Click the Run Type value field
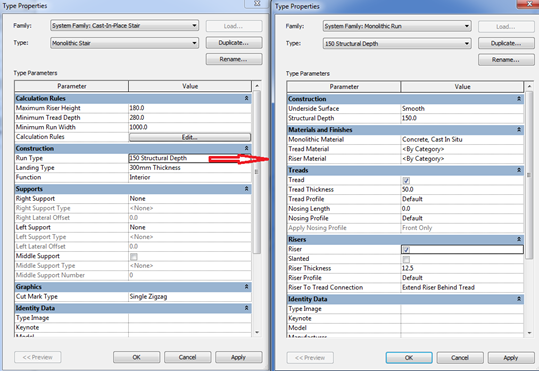The width and height of the screenshot is (539, 371). 190,158
